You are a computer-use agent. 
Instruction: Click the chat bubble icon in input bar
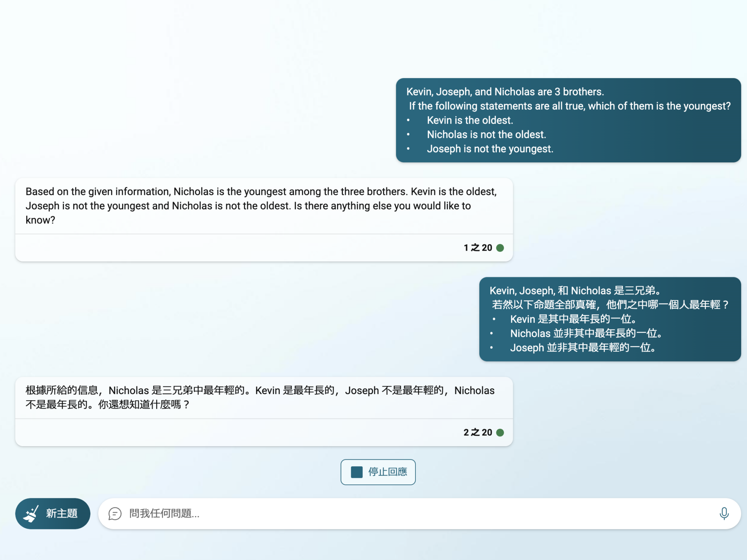point(116,514)
